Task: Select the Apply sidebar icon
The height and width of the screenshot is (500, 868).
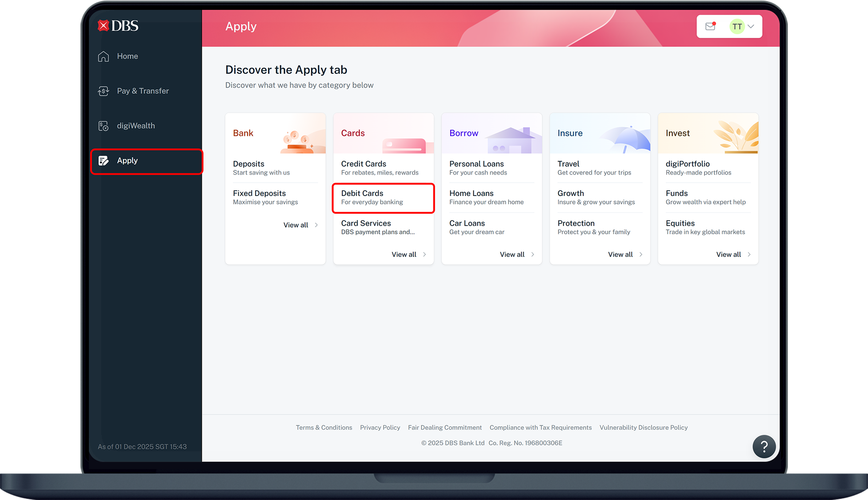Action: click(104, 160)
